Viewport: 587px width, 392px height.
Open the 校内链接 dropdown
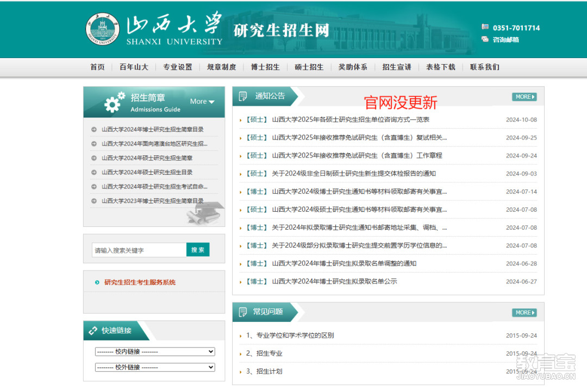155,352
